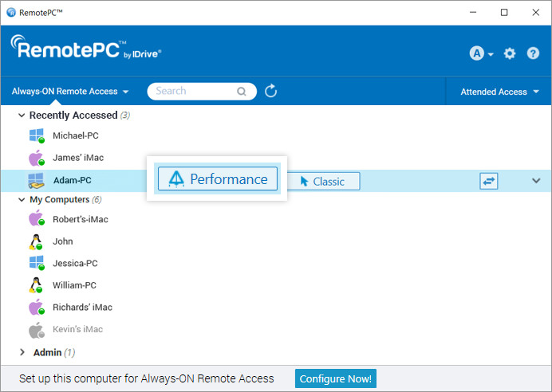Select the Richards' iMac entry
Screen dimensions: 552x392
point(82,308)
